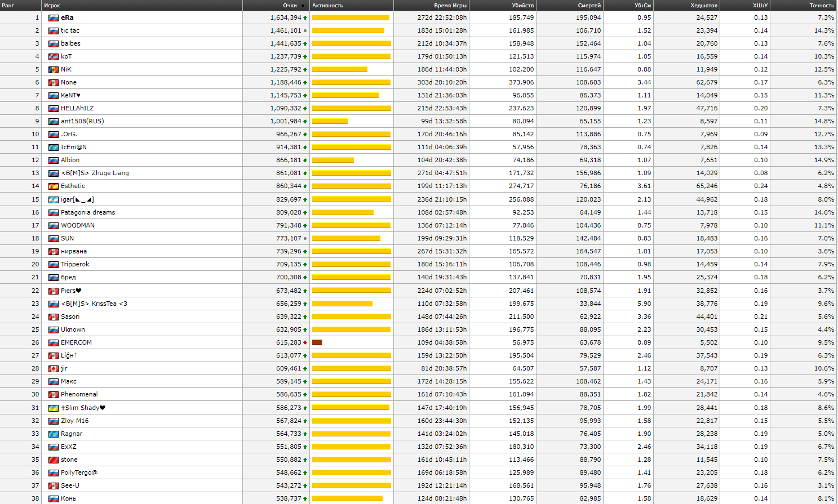Click the green up arrow next to eRa's points

point(305,18)
